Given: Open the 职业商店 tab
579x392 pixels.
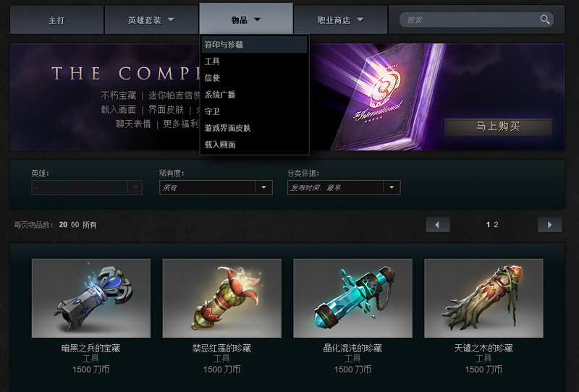Looking at the screenshot, I should pos(340,20).
